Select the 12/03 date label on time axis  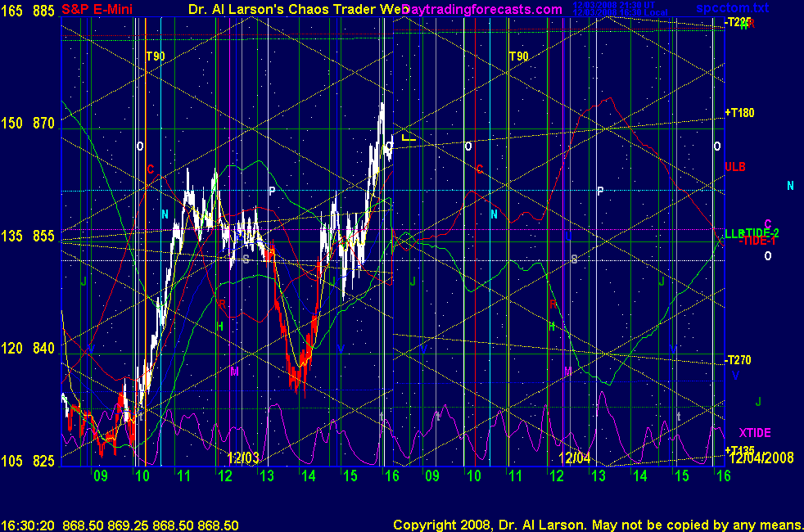pyautogui.click(x=243, y=458)
